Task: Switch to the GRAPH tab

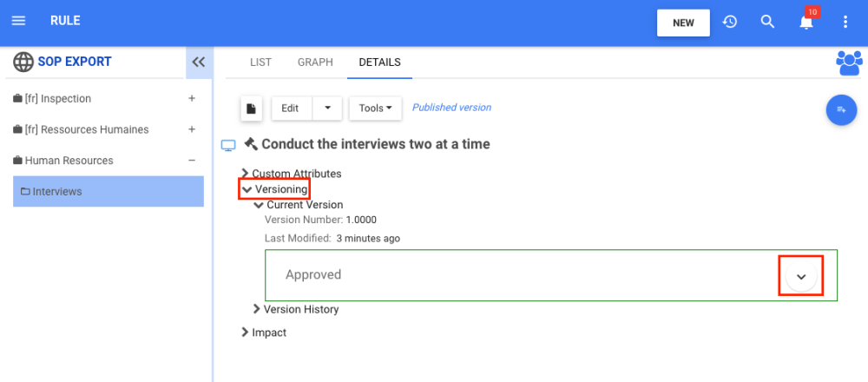Action: point(315,63)
